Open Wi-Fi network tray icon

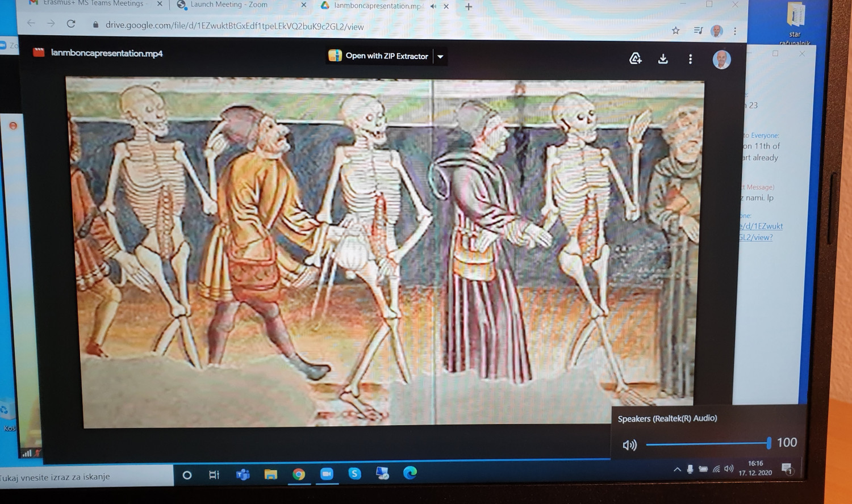[x=716, y=469]
